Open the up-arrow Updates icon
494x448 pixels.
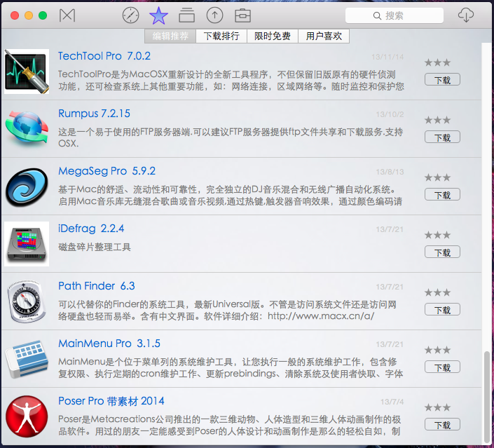(214, 15)
